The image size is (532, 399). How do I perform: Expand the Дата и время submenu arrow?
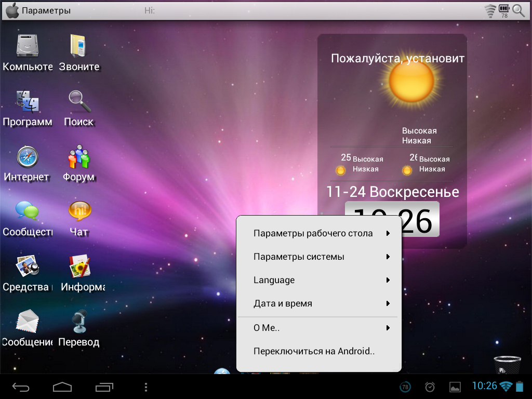(388, 303)
